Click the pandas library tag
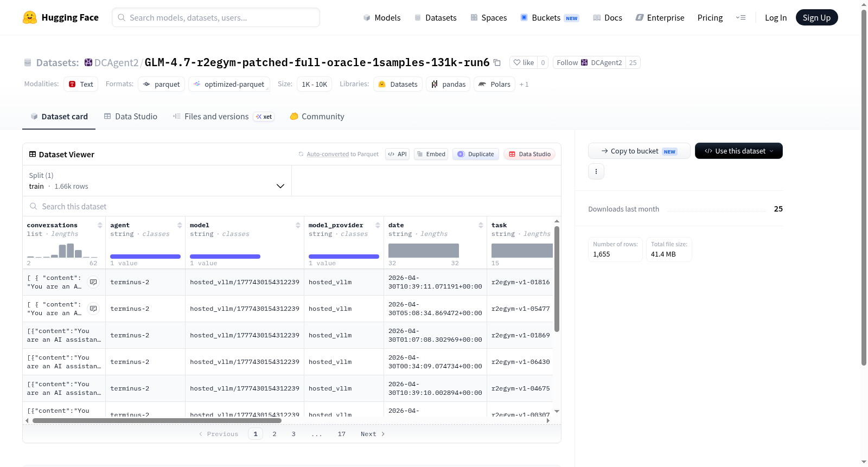Screen dimensions: 868x467 (x=448, y=84)
